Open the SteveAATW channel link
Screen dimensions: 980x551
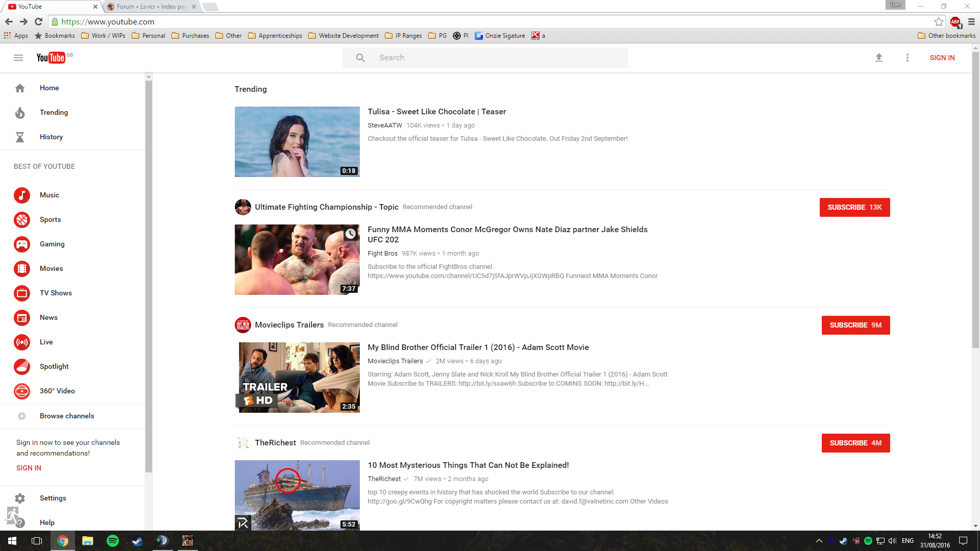click(385, 126)
